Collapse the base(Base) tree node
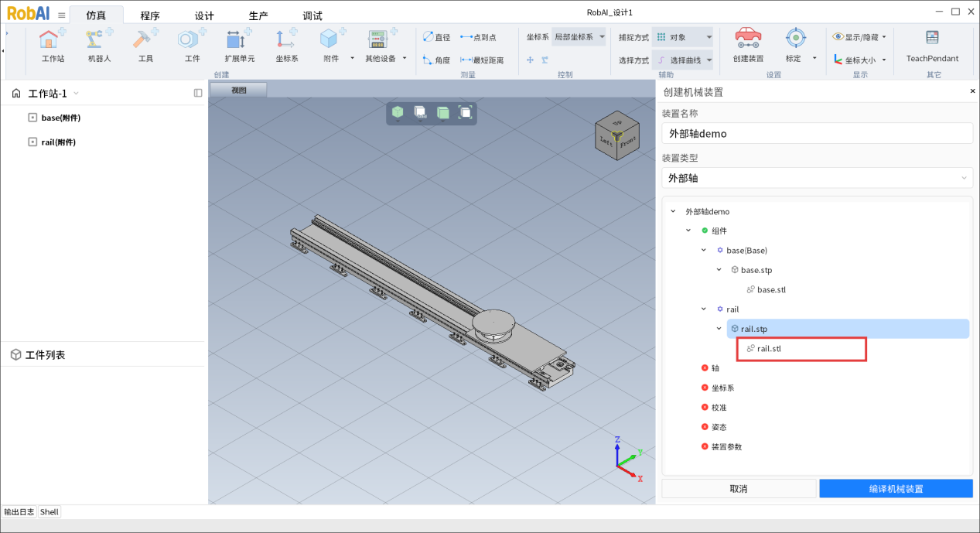 tap(703, 250)
